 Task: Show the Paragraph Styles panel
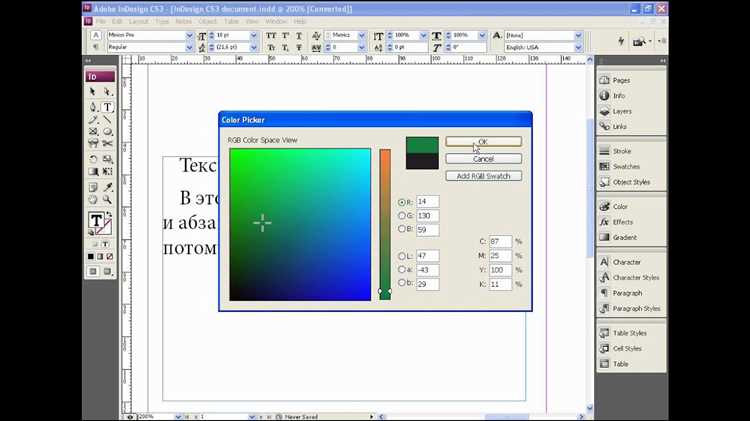coord(636,308)
